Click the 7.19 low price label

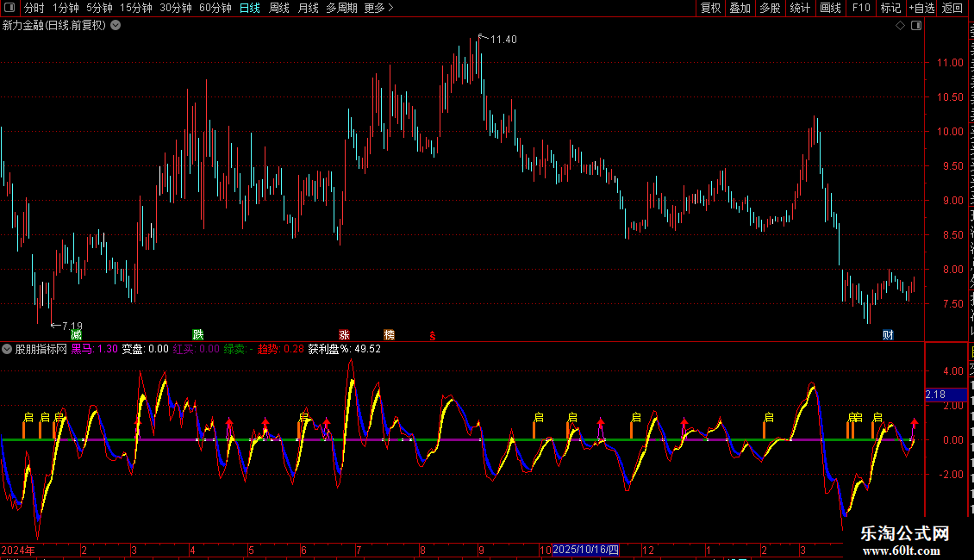(x=72, y=326)
